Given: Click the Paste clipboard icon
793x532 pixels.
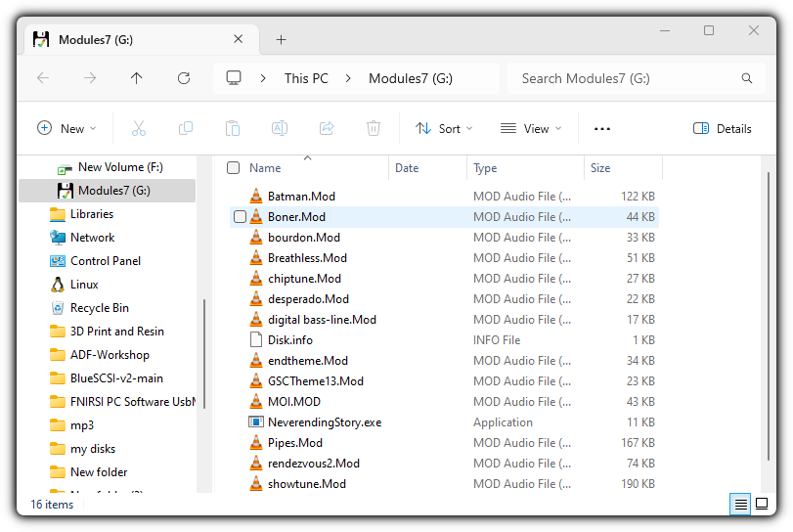Looking at the screenshot, I should (x=233, y=128).
